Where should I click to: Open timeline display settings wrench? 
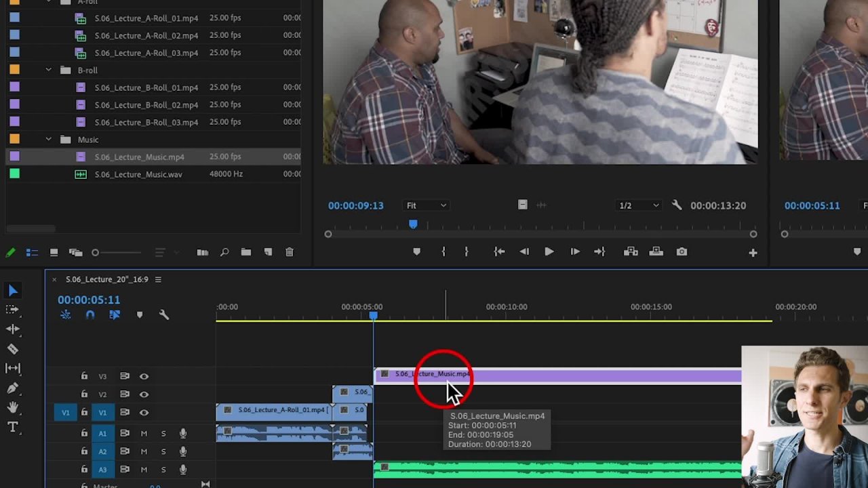[x=163, y=315]
